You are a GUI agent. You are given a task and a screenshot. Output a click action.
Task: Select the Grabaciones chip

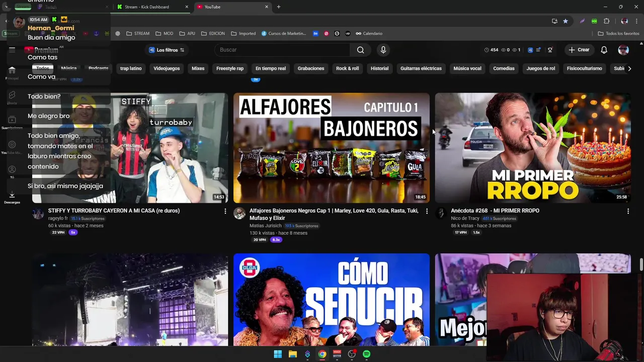(311, 68)
